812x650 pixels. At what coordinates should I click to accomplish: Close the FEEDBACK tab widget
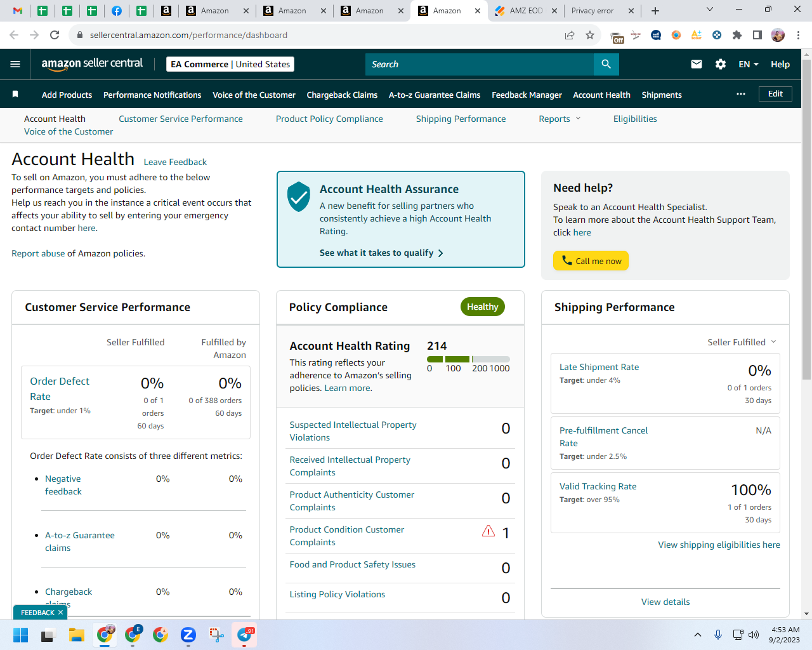click(60, 613)
